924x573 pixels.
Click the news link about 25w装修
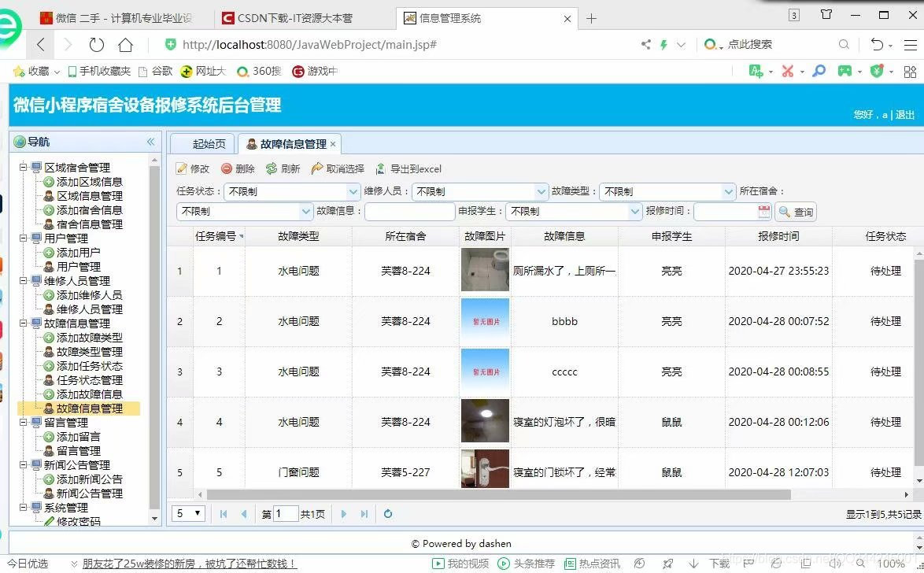point(189,564)
